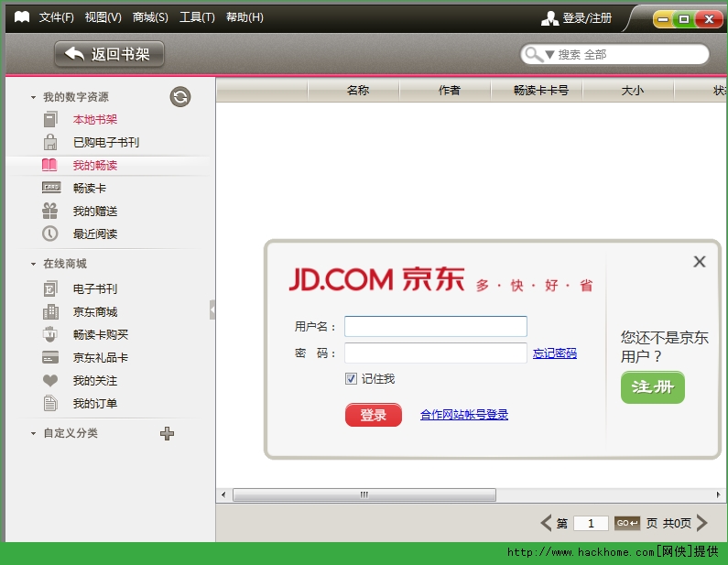
Task: Click the horizontal scrollbar thumb
Action: tap(364, 494)
